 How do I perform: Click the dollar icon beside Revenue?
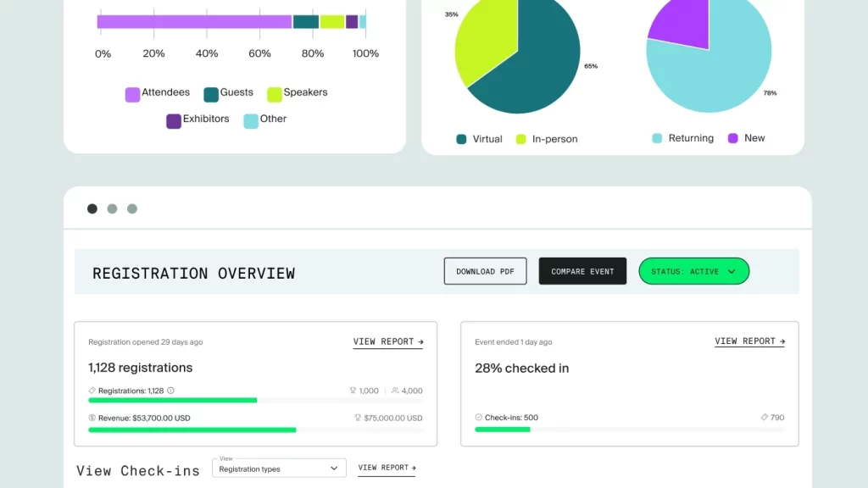pos(92,418)
